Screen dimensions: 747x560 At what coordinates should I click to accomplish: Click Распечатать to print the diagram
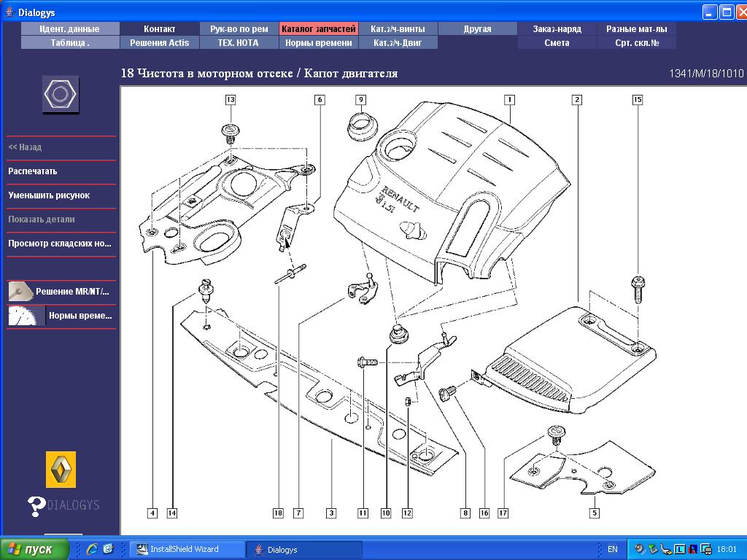[x=32, y=171]
